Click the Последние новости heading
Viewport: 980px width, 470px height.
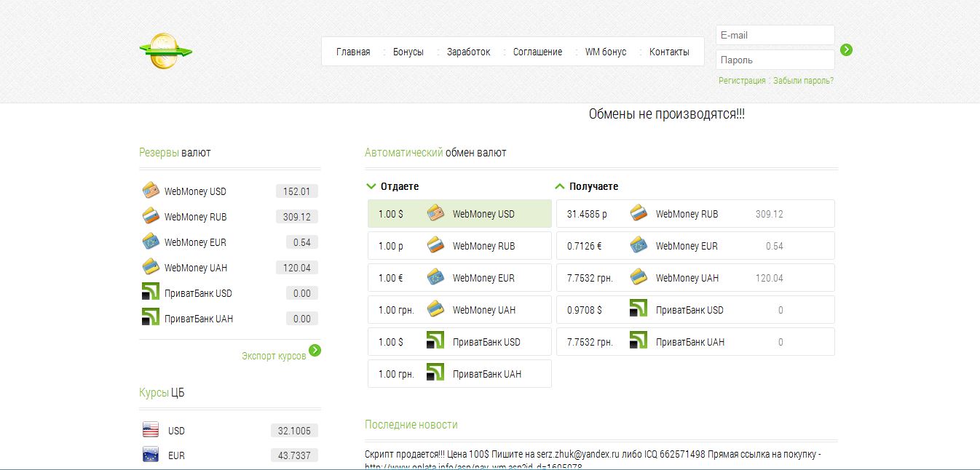(411, 424)
